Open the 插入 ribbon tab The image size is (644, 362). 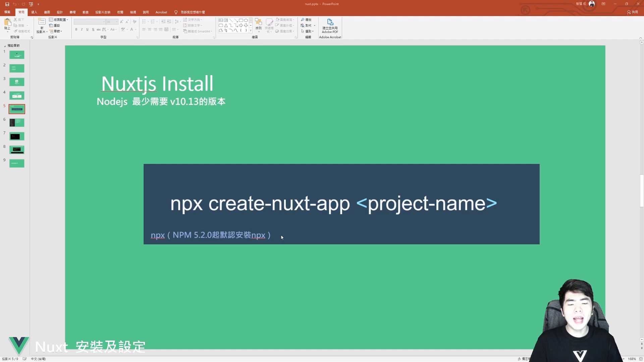point(34,12)
